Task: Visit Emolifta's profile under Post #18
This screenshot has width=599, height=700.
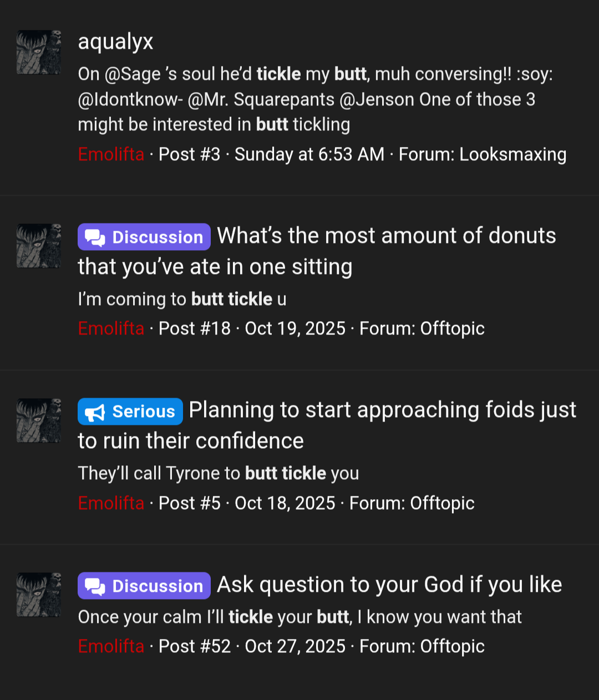Action: [x=111, y=328]
